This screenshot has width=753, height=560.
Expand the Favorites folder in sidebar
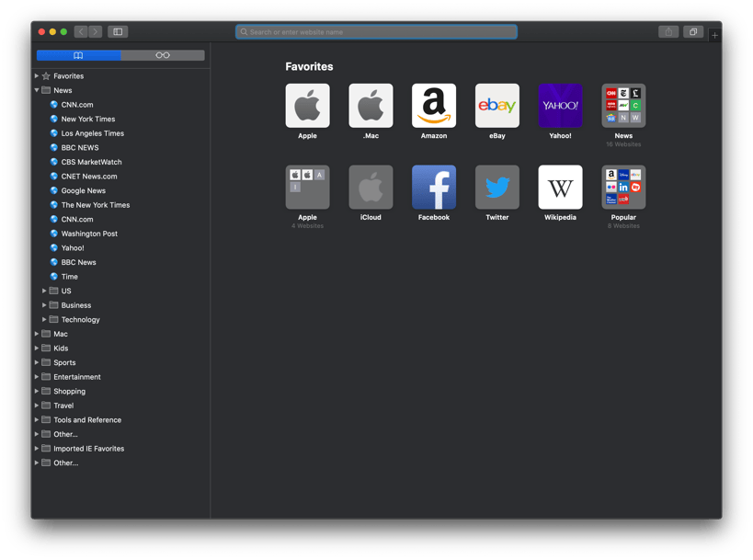(37, 76)
